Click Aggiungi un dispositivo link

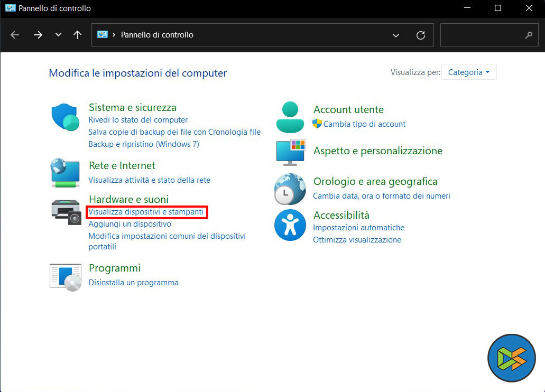click(x=130, y=224)
